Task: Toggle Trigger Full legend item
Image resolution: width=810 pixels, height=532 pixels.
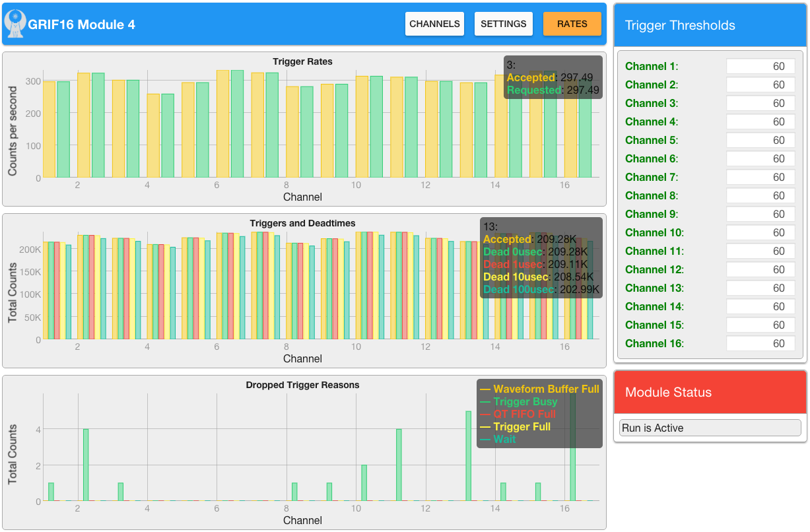Action: click(522, 426)
